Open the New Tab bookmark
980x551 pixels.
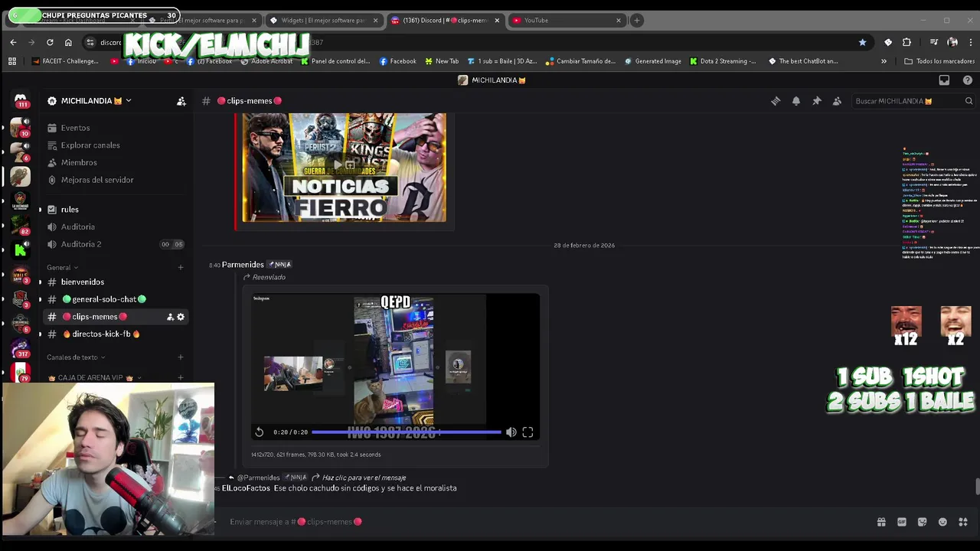pos(441,61)
